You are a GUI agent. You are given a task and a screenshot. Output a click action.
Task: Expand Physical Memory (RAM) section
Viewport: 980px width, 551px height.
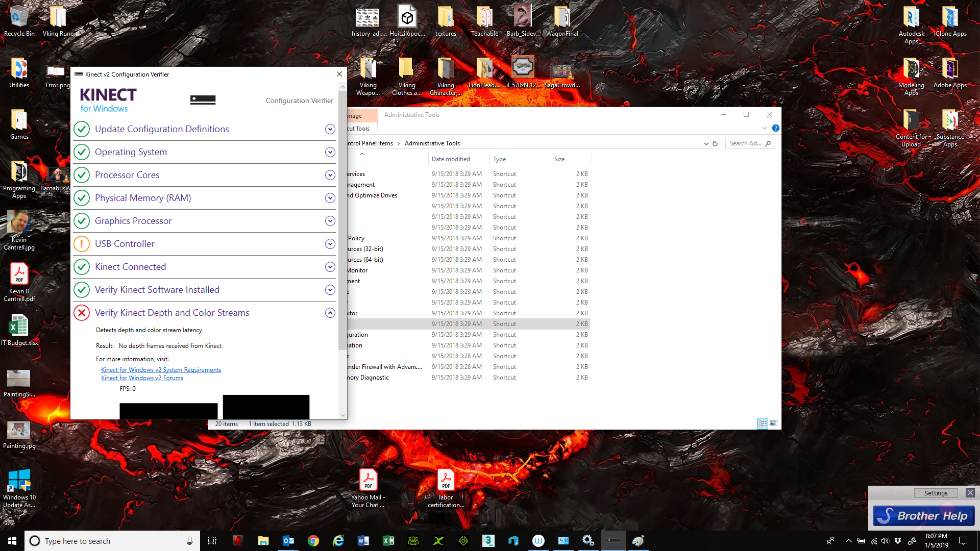tap(330, 198)
